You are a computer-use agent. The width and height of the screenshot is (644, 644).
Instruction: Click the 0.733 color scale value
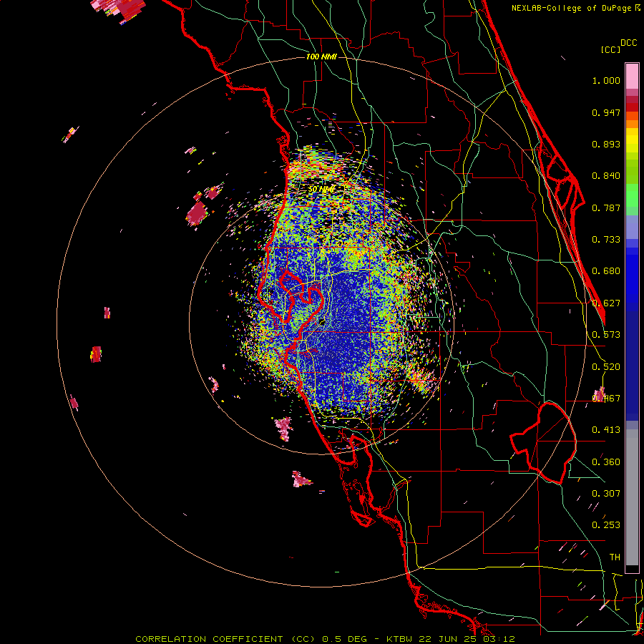(606, 240)
